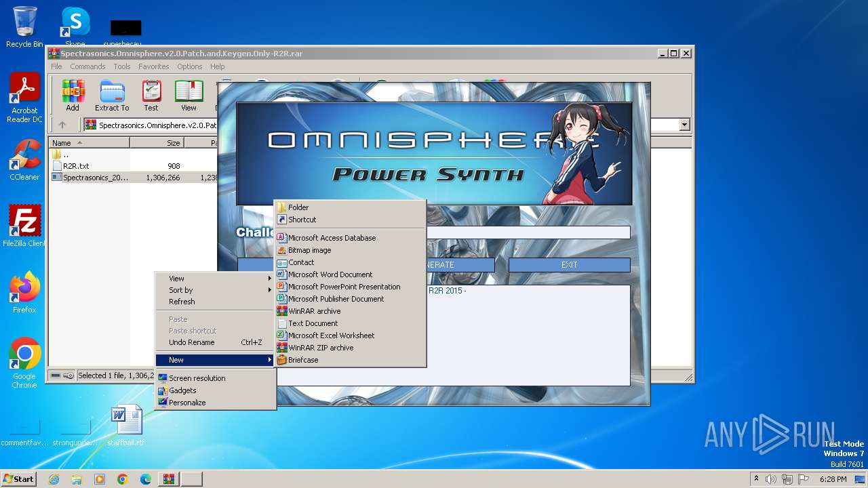Click the Add toolbar icon in WinRAR

click(x=73, y=96)
